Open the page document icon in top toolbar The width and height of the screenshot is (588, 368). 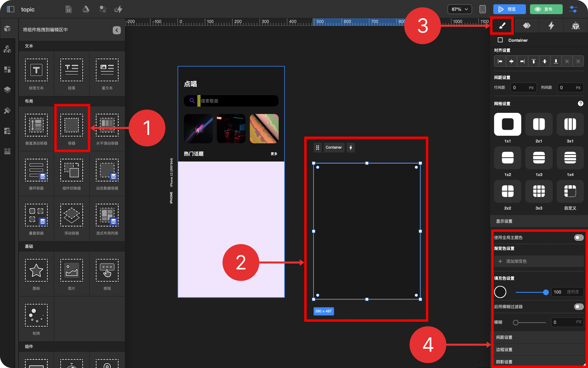[x=69, y=9]
